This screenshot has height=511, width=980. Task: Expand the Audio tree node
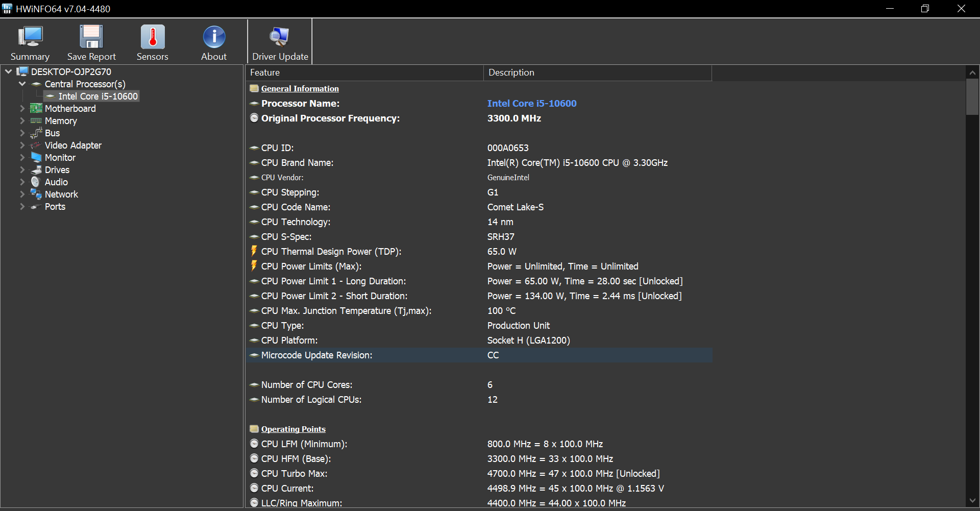pos(22,182)
